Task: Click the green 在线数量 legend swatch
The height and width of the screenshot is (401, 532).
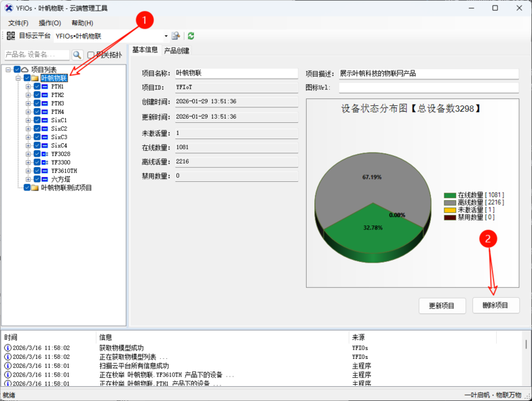Action: tap(450, 195)
